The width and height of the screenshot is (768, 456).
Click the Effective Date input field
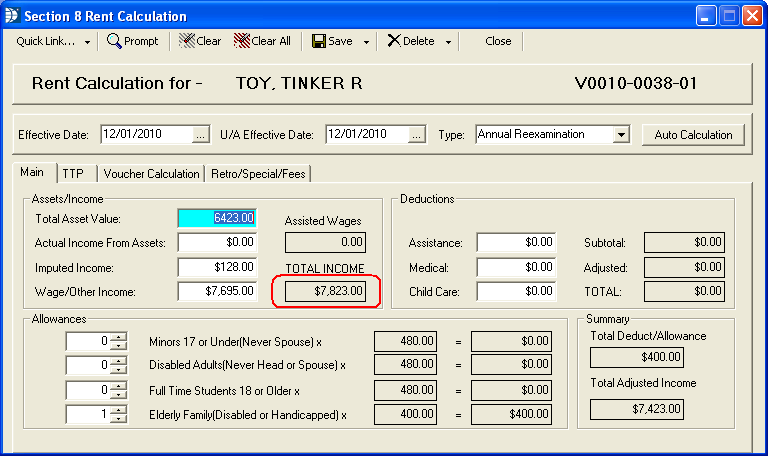click(x=146, y=134)
